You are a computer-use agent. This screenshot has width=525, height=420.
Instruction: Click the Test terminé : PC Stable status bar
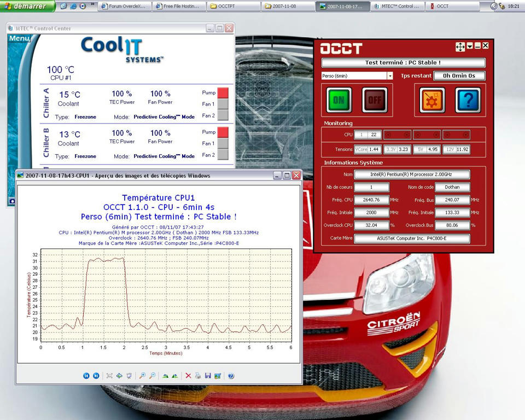(x=403, y=63)
